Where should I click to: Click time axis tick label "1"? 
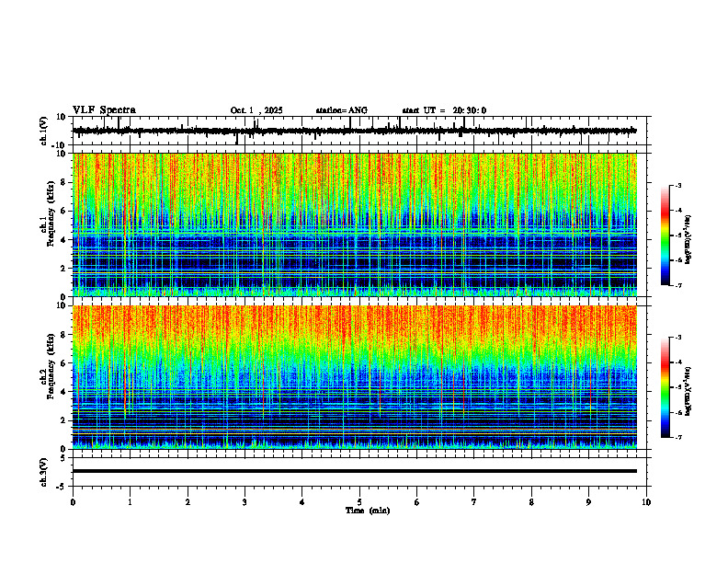(130, 502)
